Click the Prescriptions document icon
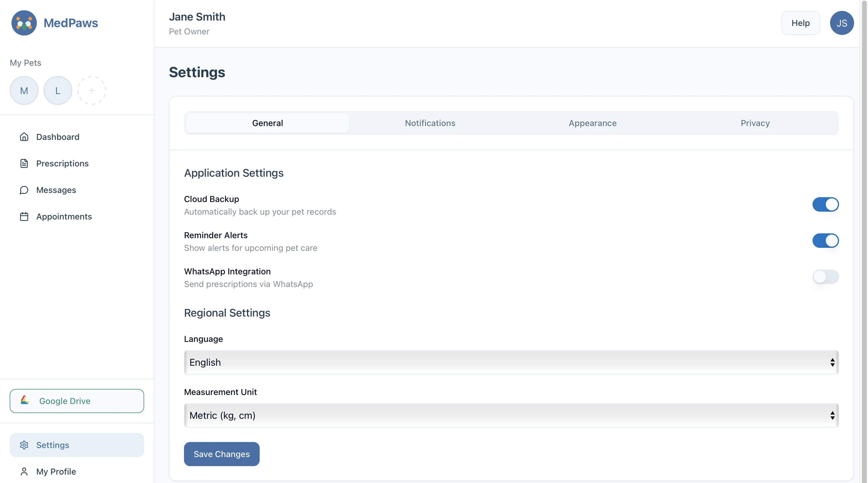This screenshot has width=868, height=483. coord(24,163)
